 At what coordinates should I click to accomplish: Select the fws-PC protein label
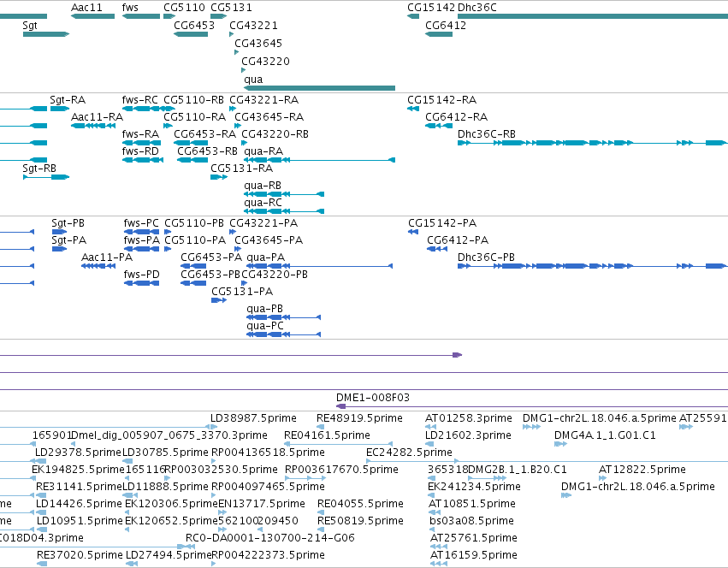coord(141,223)
